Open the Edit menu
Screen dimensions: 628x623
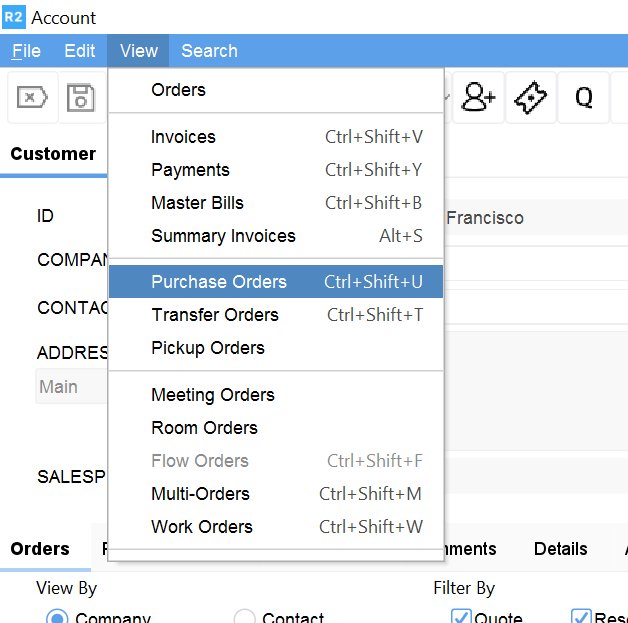tap(80, 51)
